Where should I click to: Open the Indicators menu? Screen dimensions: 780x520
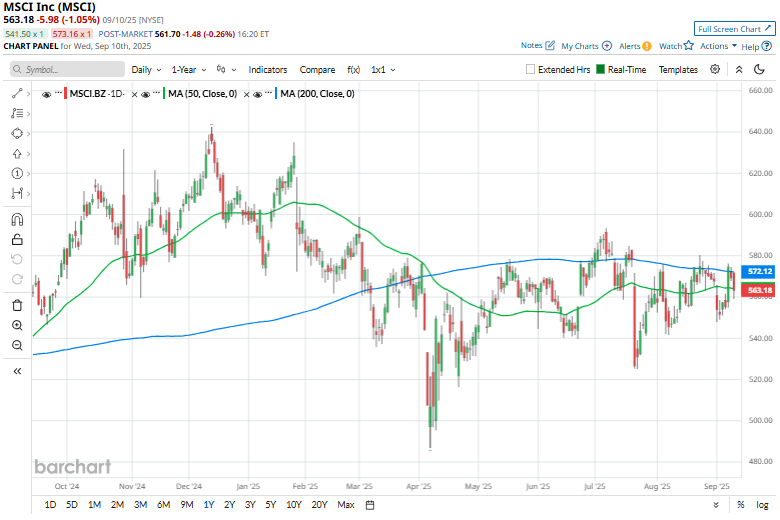click(268, 70)
